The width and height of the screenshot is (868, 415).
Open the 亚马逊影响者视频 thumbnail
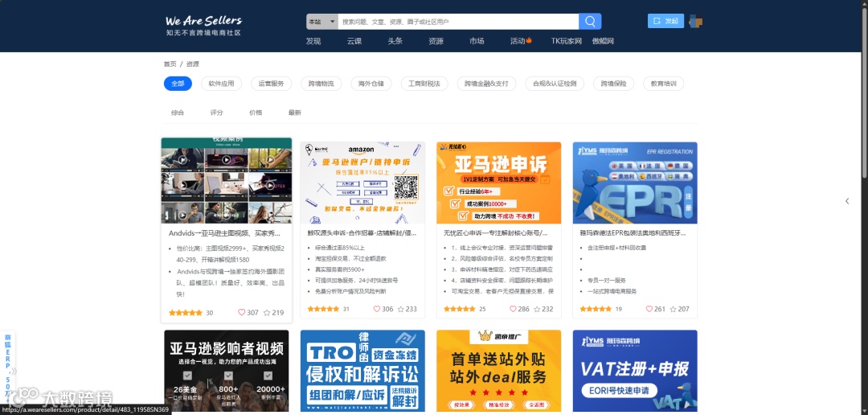tap(227, 371)
